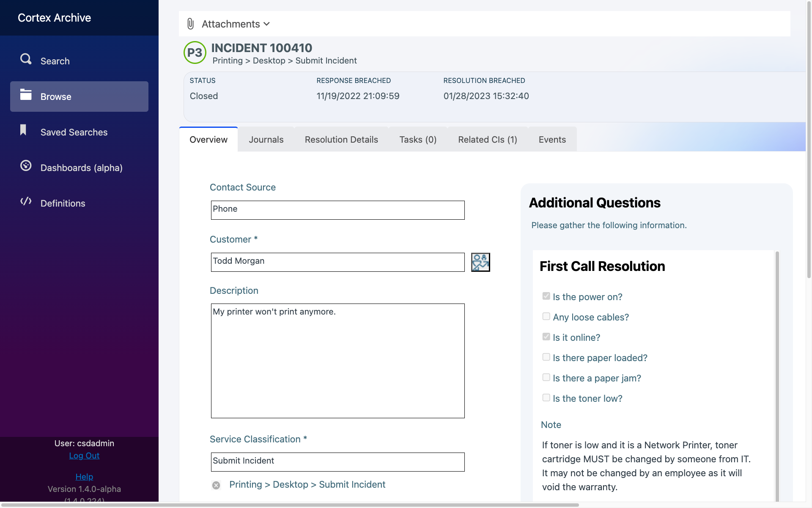Check the Is the toner low checkbox

[546, 398]
